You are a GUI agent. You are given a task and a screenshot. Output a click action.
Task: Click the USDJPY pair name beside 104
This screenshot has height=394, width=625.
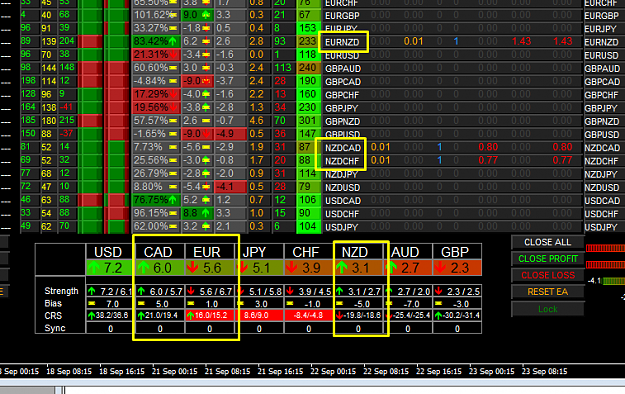coord(342,227)
